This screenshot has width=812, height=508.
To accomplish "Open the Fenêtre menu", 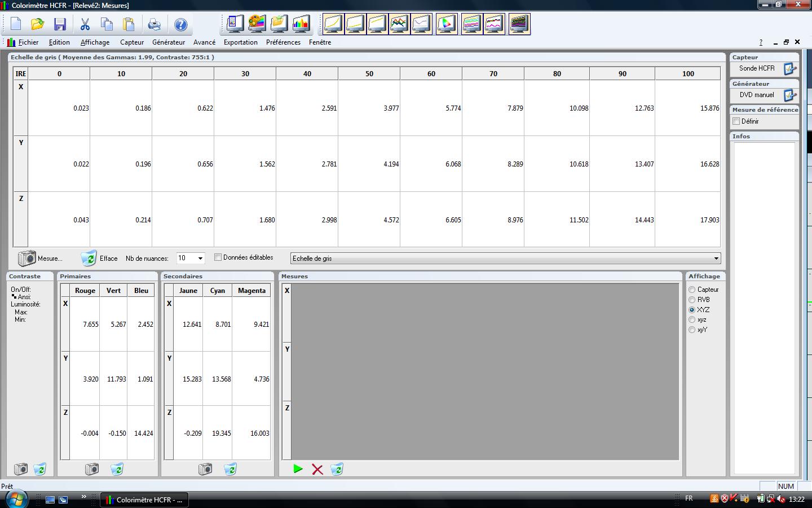I will [320, 42].
